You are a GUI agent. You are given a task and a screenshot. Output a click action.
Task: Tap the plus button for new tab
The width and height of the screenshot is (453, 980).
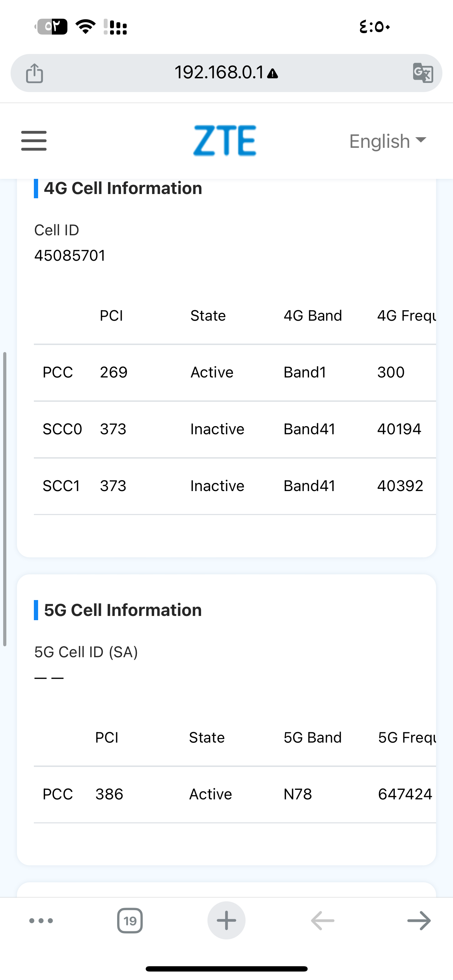[x=226, y=921]
